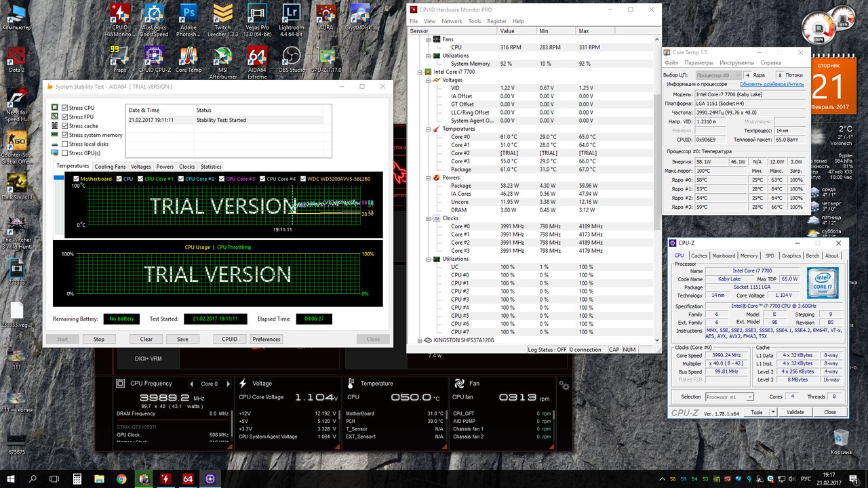Open the File menu in HWMonitor PRO
868x488 pixels.
click(414, 21)
